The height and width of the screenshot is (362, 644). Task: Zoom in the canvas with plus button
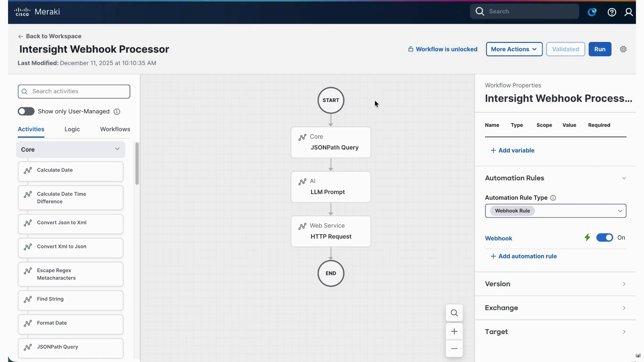(454, 331)
